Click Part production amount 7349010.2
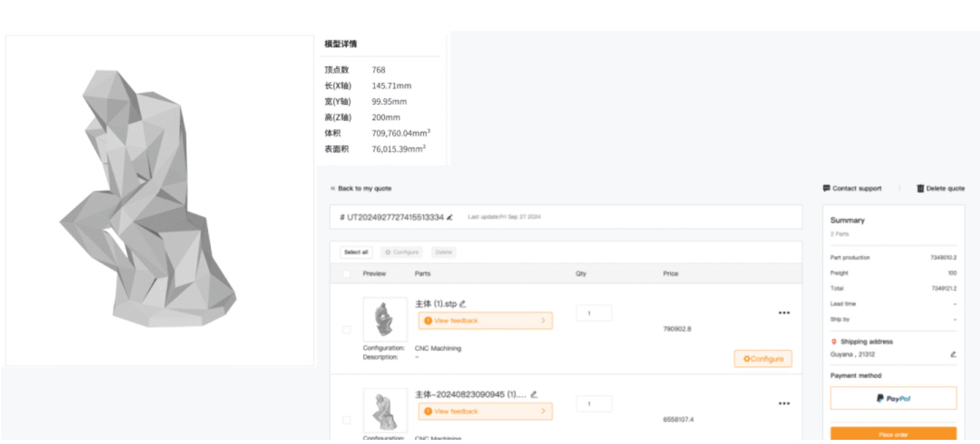This screenshot has width=980, height=444. tap(943, 258)
